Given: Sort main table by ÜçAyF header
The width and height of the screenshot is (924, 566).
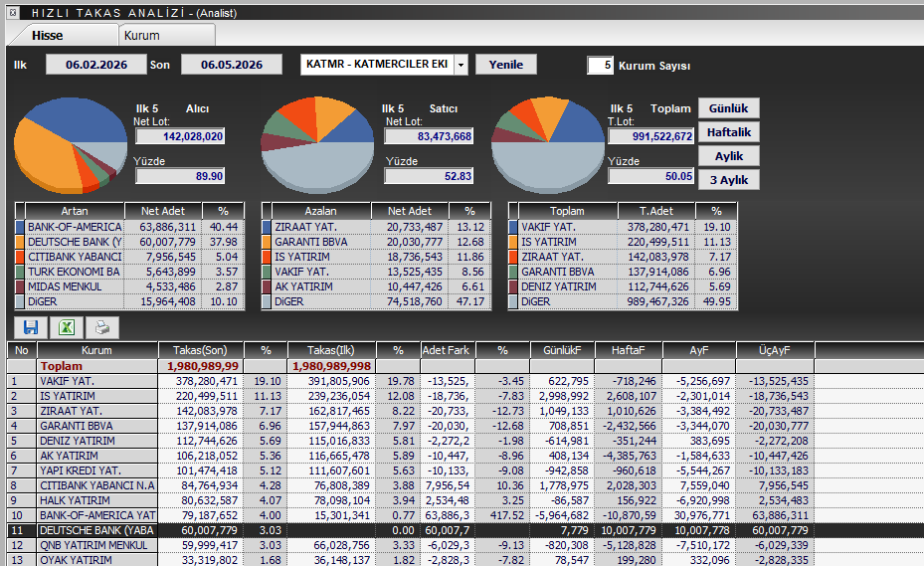Looking at the screenshot, I should coord(775,350).
